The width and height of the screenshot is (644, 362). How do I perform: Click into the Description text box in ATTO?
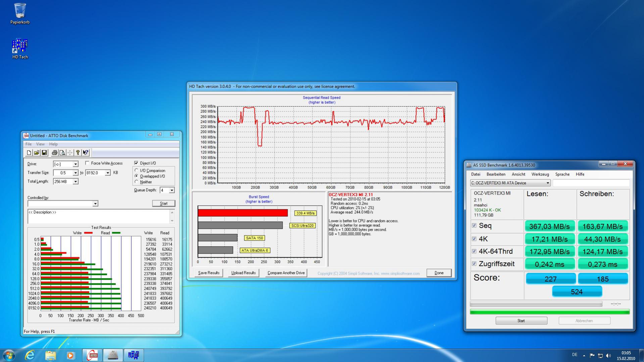pos(99,216)
